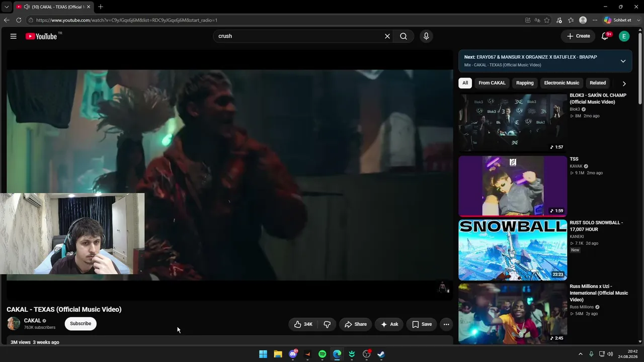Viewport: 644px width, 362px height.
Task: Expand the Next up mix panel chevron
Action: pos(623,61)
